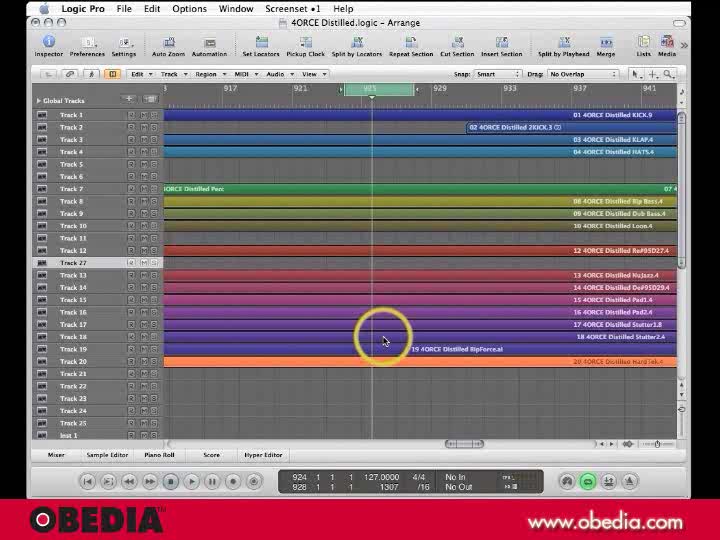Click the horizontal scrollbar thumb
Image resolution: width=720 pixels, height=540 pixels.
(x=464, y=444)
